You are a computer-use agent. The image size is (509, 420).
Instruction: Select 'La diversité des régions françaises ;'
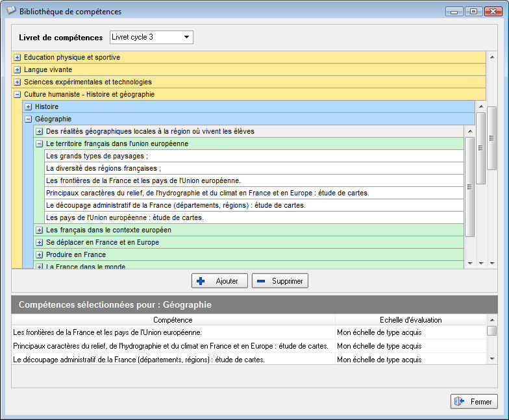click(254, 169)
